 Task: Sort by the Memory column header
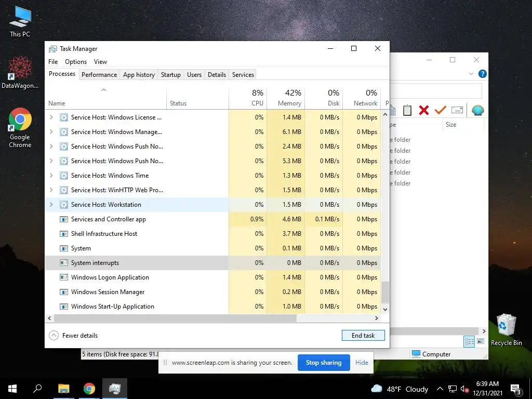[x=286, y=98]
